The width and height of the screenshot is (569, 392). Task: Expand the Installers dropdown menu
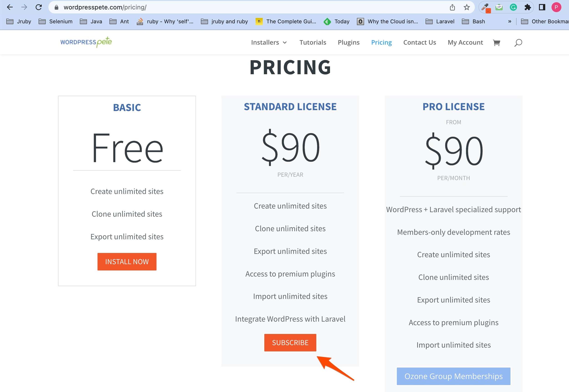269,43
